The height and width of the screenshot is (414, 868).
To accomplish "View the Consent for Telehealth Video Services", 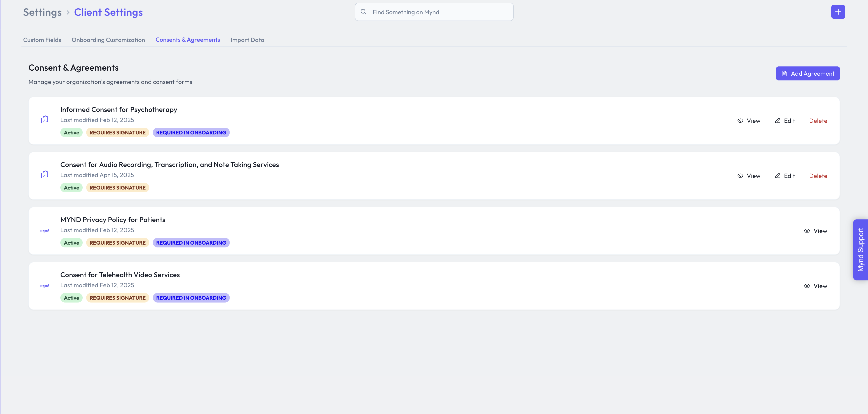I will coord(816,286).
